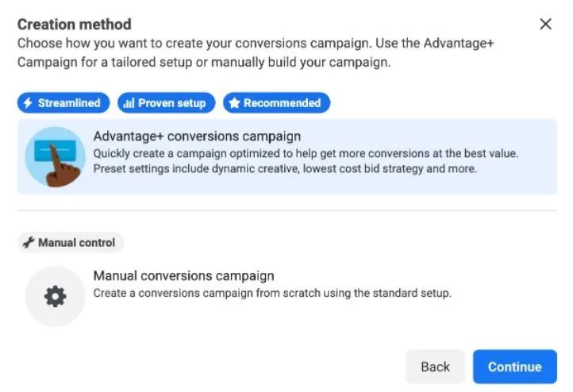Go back with the Back button

(435, 367)
